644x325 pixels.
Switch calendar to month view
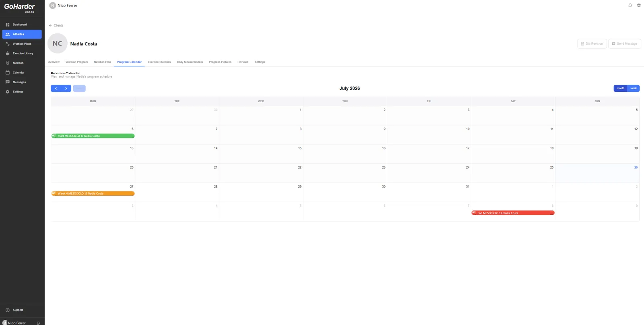[x=620, y=88]
